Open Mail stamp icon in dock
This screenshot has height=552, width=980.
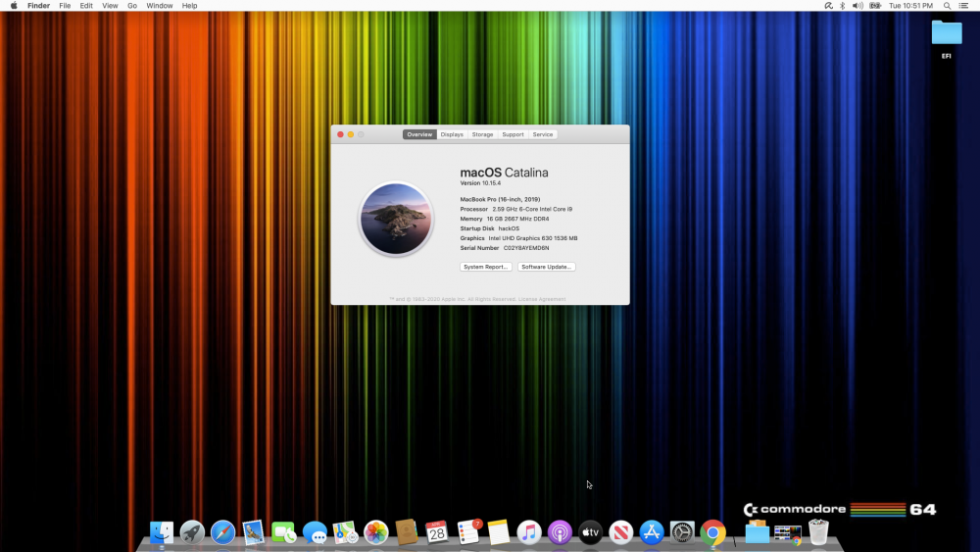[x=253, y=532]
